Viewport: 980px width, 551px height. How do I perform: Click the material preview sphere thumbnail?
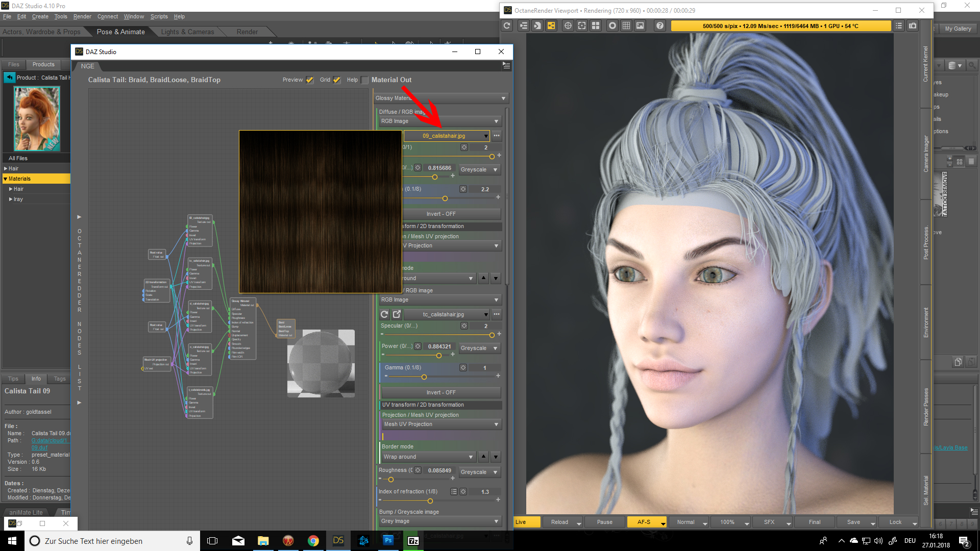click(x=321, y=363)
